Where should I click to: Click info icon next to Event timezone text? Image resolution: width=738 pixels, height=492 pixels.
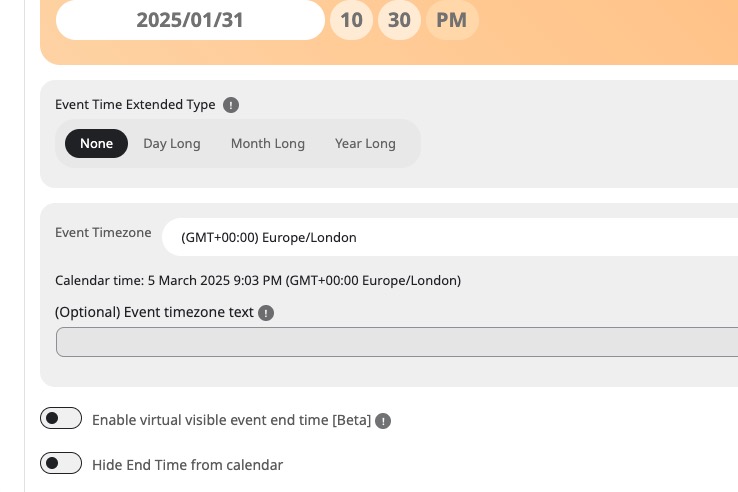266,313
